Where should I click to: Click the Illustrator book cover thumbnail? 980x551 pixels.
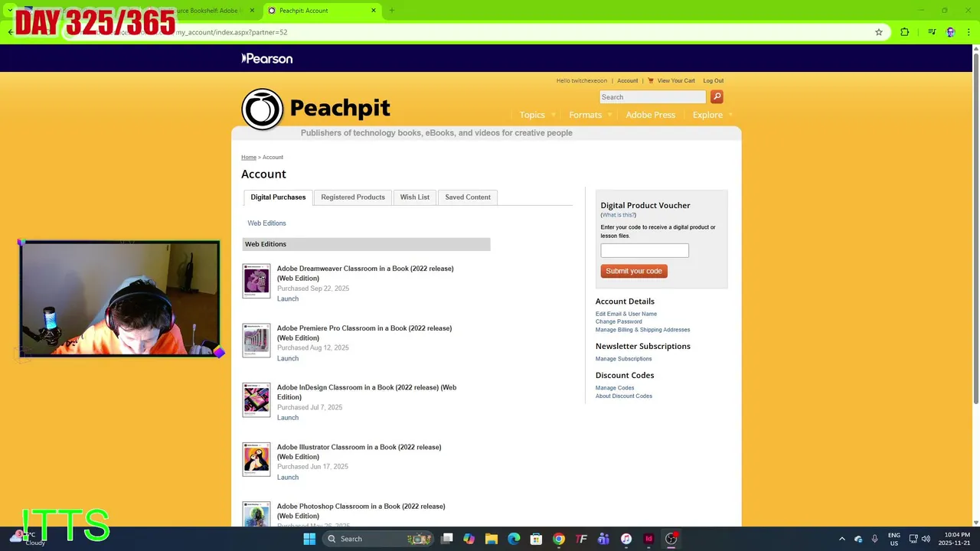pyautogui.click(x=256, y=459)
